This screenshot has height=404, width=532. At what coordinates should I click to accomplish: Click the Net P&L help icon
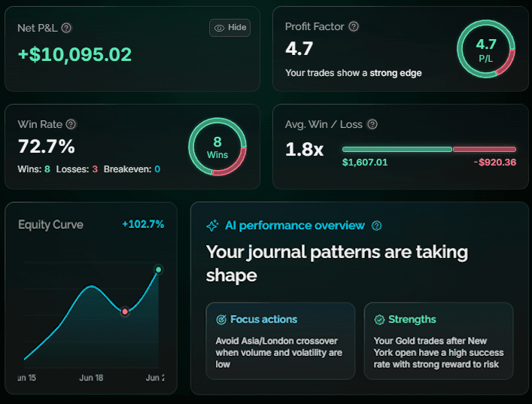(66, 28)
